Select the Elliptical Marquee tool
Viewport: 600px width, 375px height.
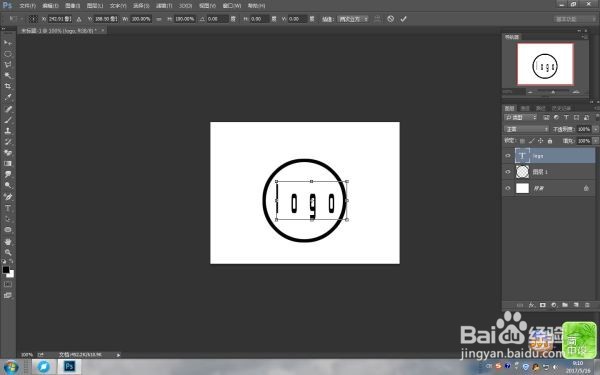point(8,54)
